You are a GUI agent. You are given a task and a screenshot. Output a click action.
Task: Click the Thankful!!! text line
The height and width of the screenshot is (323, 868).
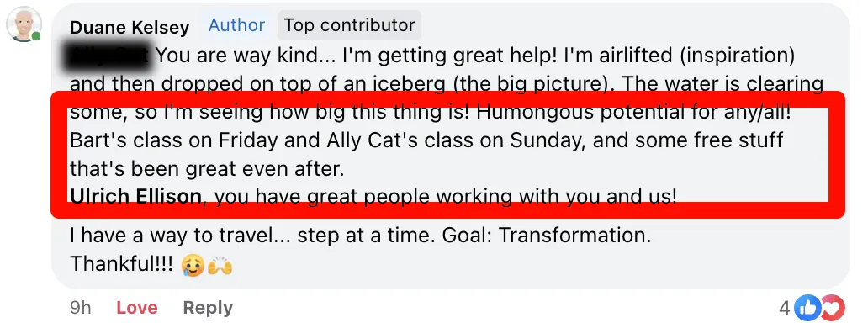121,265
